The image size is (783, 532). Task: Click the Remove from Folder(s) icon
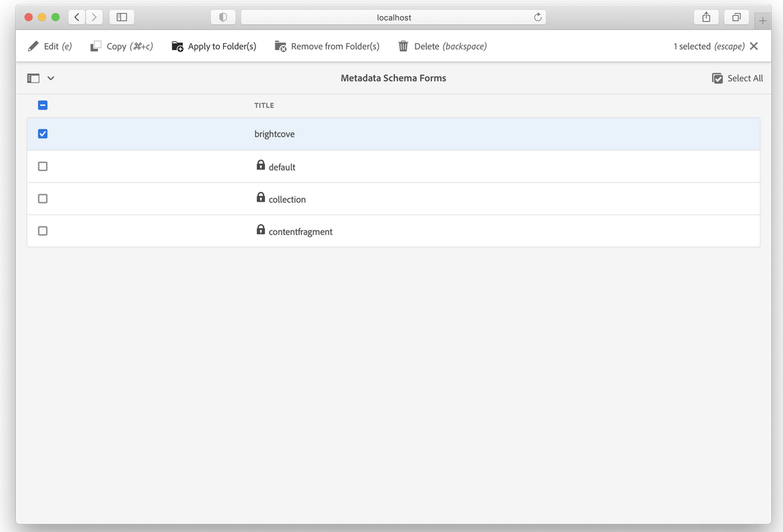(x=280, y=46)
